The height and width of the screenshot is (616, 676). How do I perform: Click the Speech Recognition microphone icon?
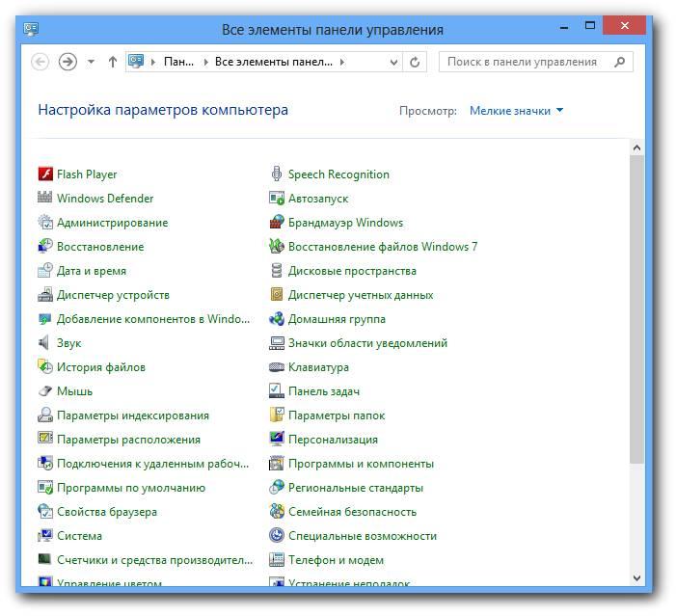pos(277,174)
